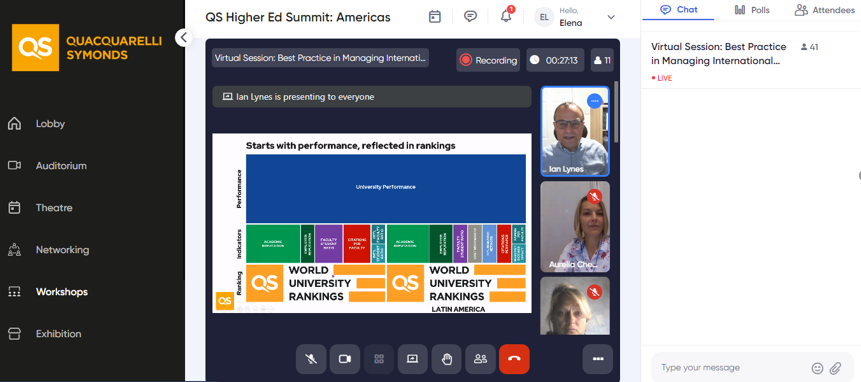Collapse the left sidebar with arrow button
The width and height of the screenshot is (861, 382).
point(183,37)
